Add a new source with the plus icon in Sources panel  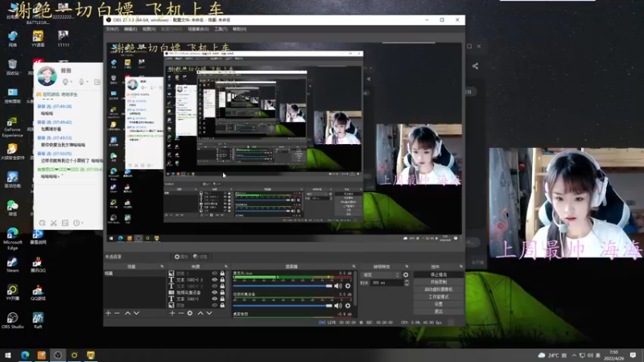172,313
